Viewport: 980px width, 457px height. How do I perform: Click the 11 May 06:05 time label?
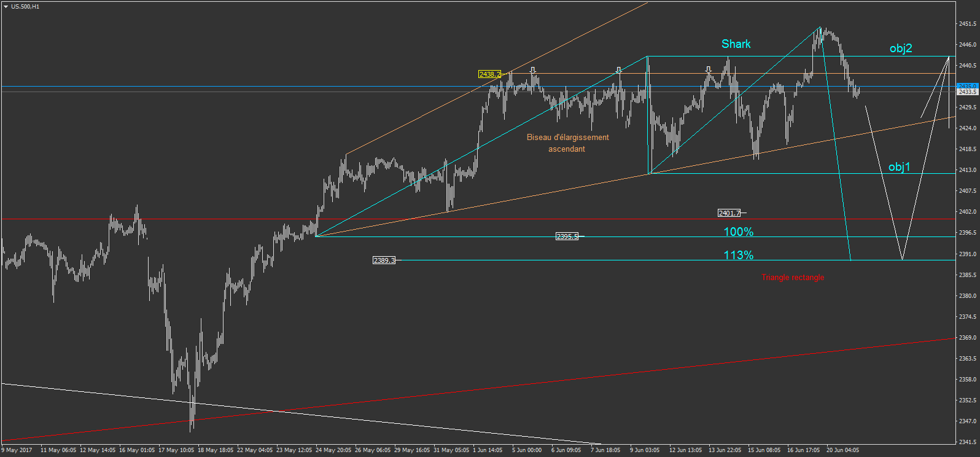(58, 450)
